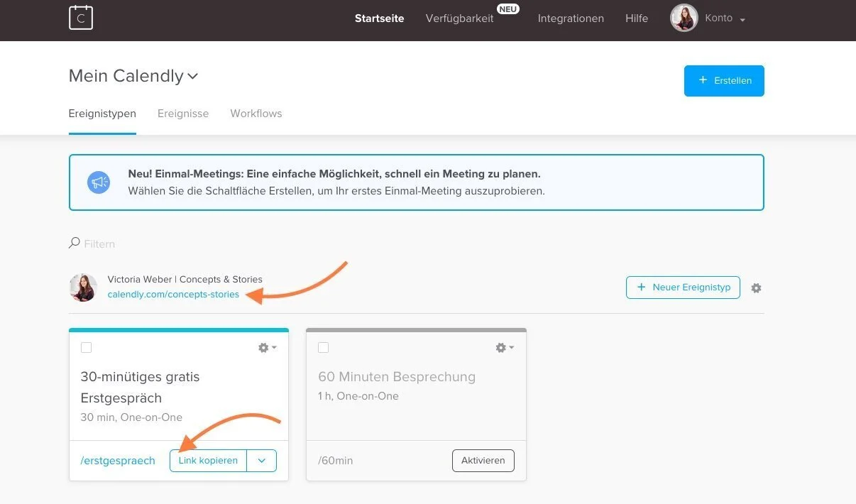Click the Aktivieren button

[x=483, y=461]
